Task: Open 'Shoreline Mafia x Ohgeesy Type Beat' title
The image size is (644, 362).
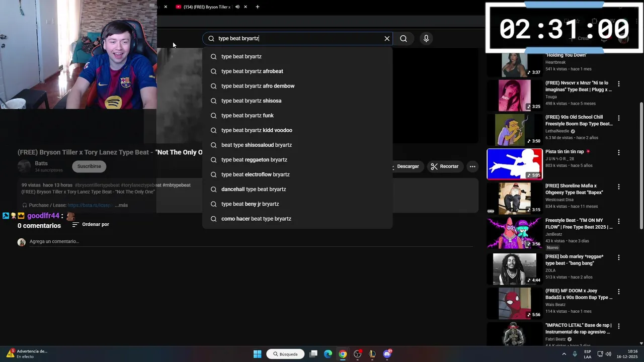Action: (574, 189)
